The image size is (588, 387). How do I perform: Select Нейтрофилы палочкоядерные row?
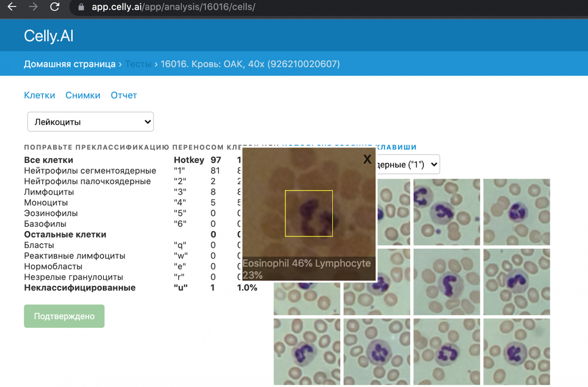87,181
